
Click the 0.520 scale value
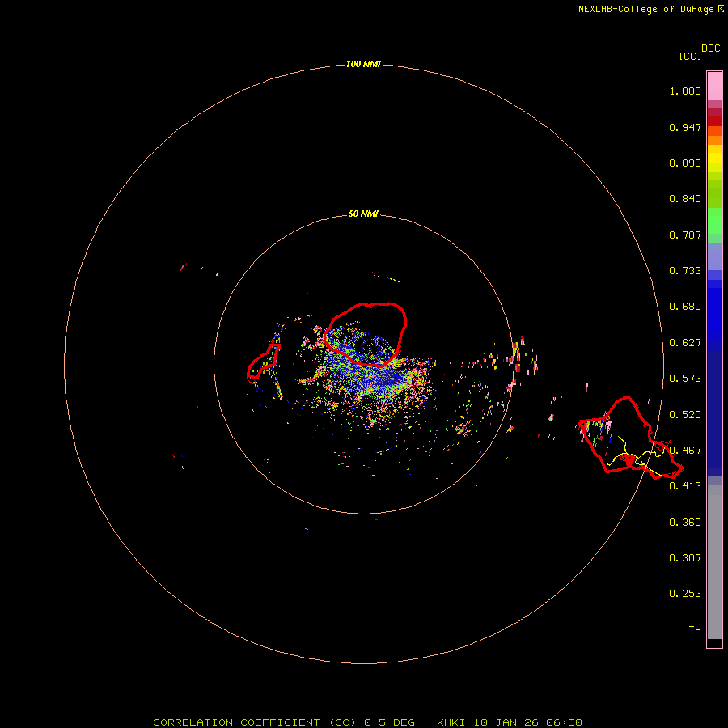[685, 415]
